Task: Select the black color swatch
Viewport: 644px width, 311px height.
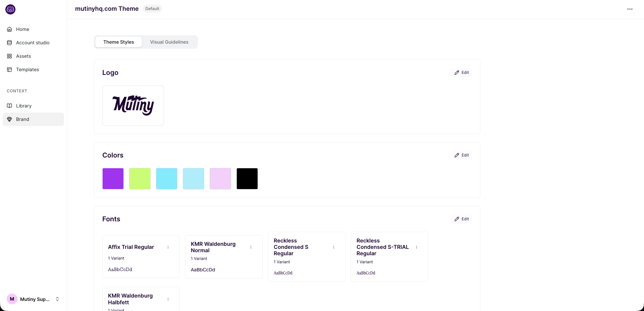Action: (247, 179)
